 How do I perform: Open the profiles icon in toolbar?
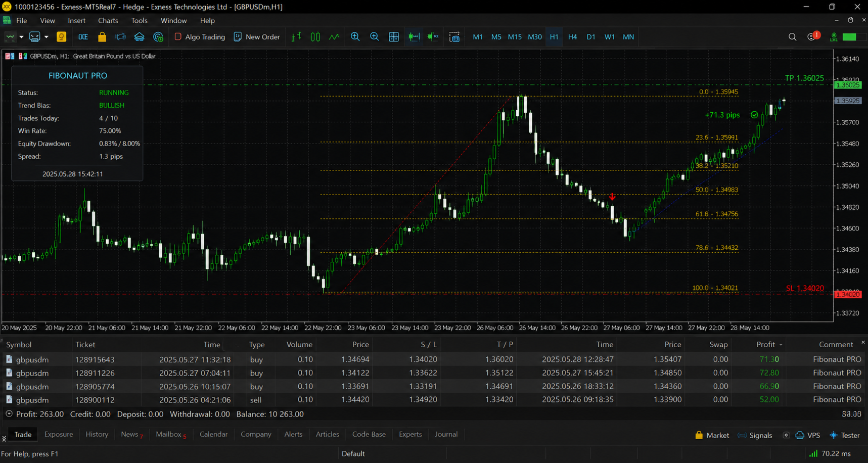[34, 37]
